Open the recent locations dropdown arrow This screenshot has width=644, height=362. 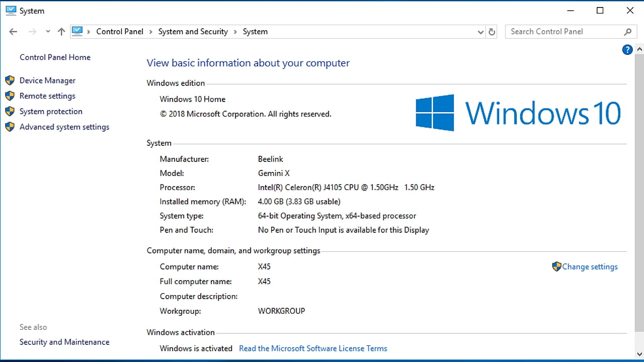(48, 32)
